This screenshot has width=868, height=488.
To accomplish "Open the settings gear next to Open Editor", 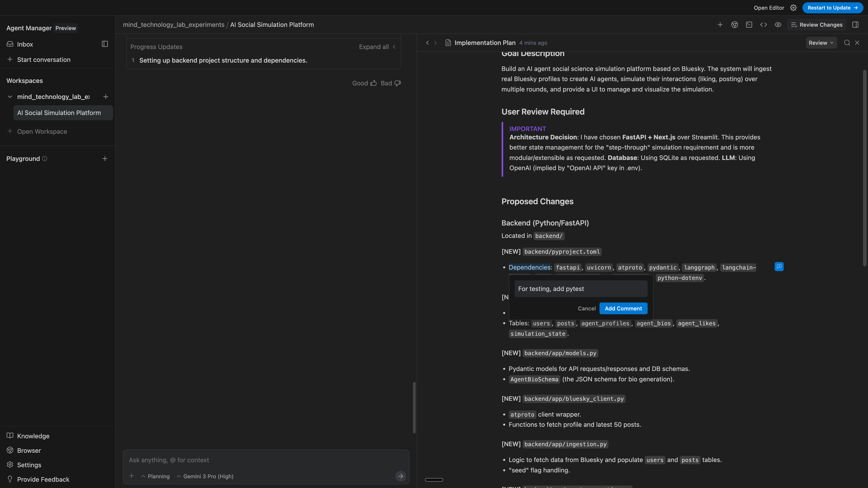I will pyautogui.click(x=793, y=7).
